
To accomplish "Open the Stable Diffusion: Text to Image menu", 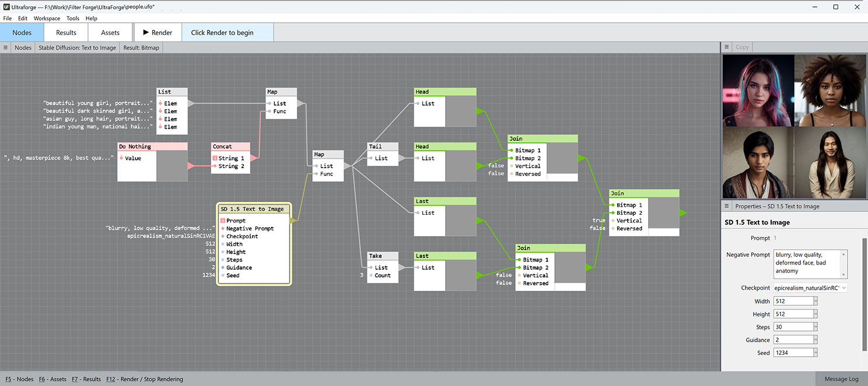I will pyautogui.click(x=77, y=48).
